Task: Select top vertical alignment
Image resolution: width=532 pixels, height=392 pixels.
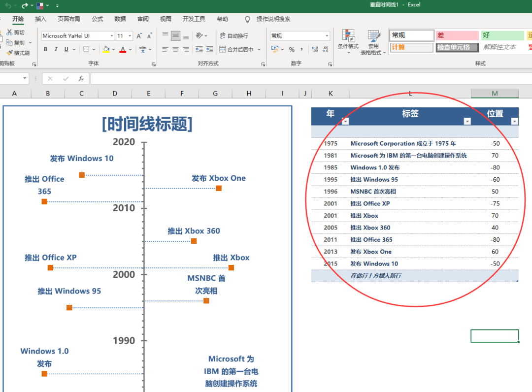Action: pyautogui.click(x=165, y=35)
